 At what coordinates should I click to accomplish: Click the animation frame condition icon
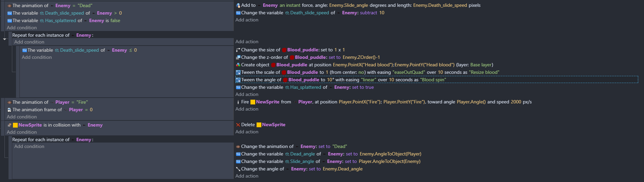(10, 110)
